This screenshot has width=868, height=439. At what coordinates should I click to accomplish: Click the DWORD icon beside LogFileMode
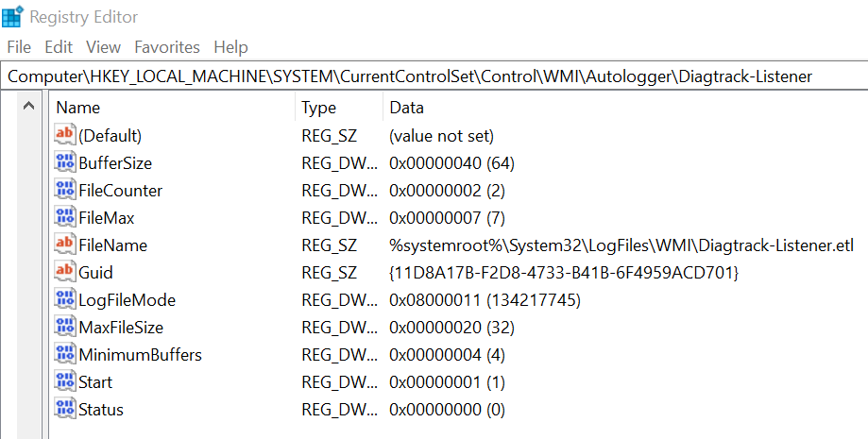(65, 300)
